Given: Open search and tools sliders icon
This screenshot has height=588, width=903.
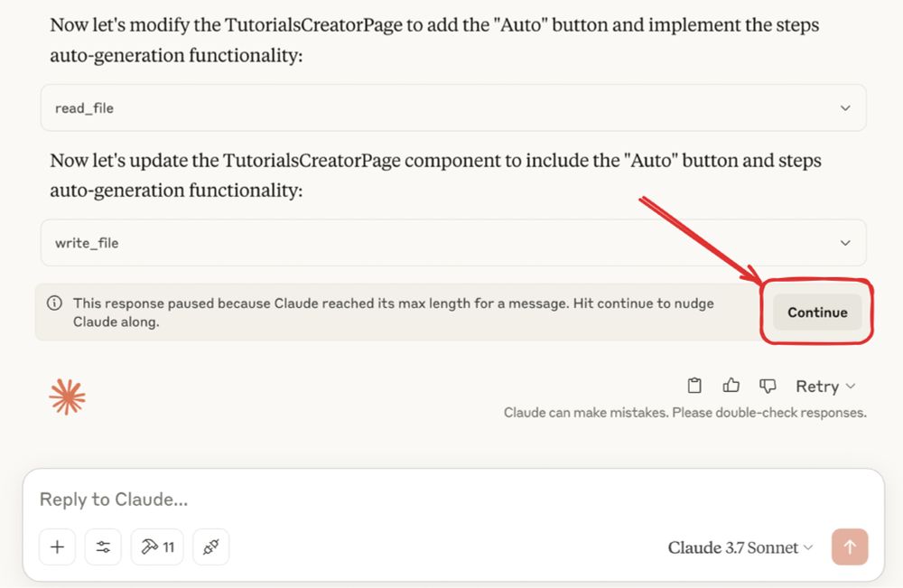Looking at the screenshot, I should tap(103, 546).
